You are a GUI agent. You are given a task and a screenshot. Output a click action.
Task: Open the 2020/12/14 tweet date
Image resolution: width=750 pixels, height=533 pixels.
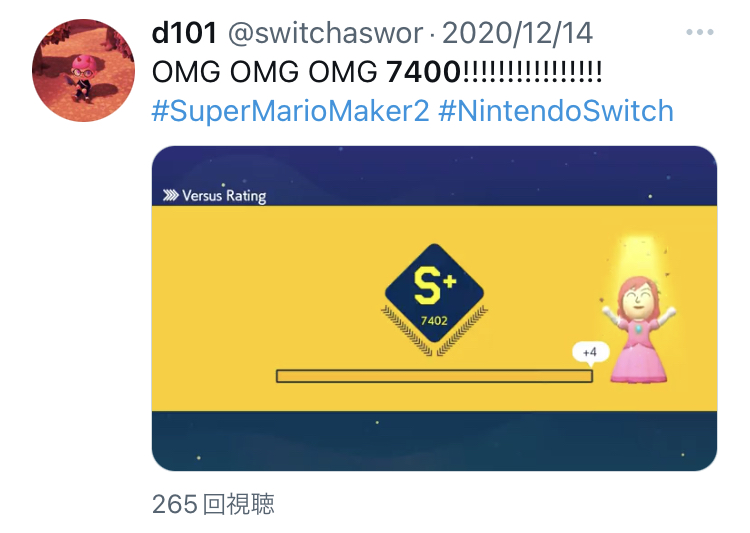[517, 33]
